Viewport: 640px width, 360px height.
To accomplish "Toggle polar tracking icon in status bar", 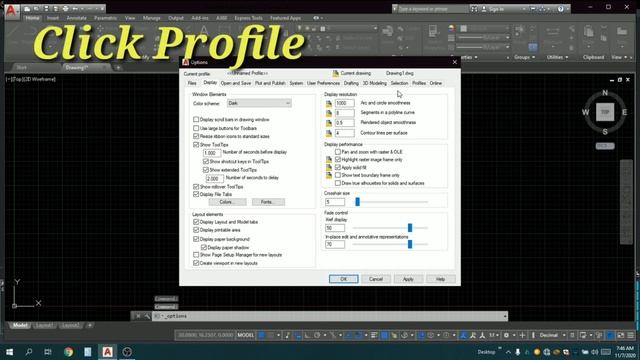I will tap(317, 335).
